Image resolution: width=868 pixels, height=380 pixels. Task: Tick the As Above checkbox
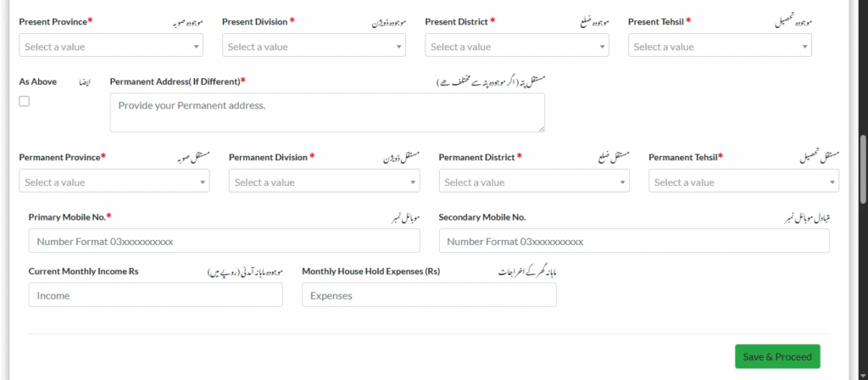pos(24,101)
